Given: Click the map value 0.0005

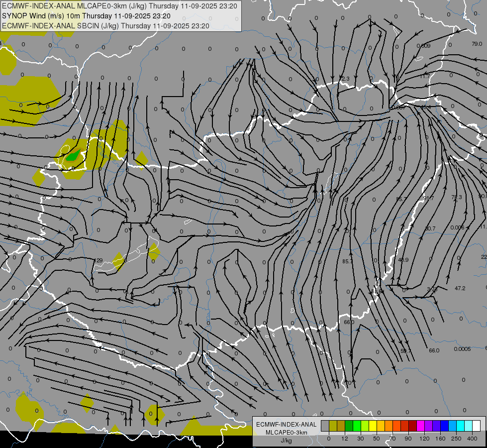Looking at the screenshot, I should coord(462,349).
